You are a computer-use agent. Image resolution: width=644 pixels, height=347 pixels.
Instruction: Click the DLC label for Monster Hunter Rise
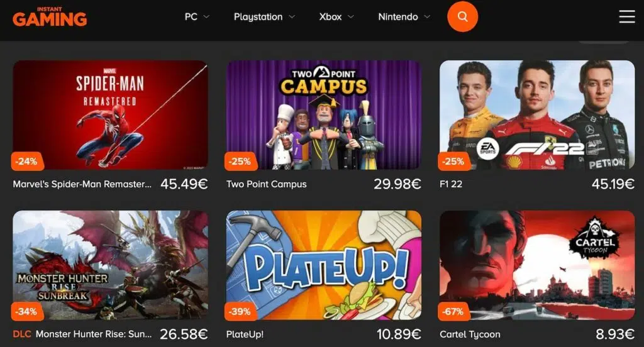pyautogui.click(x=22, y=334)
